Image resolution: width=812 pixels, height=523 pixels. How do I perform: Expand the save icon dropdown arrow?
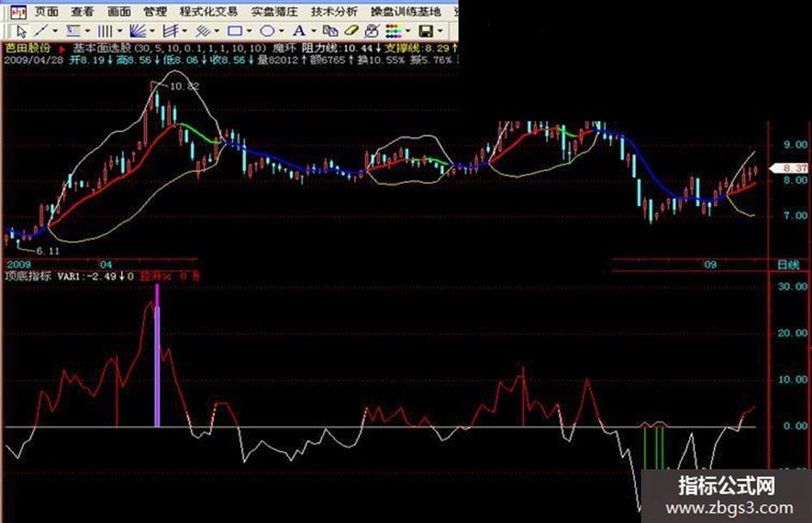(x=440, y=32)
